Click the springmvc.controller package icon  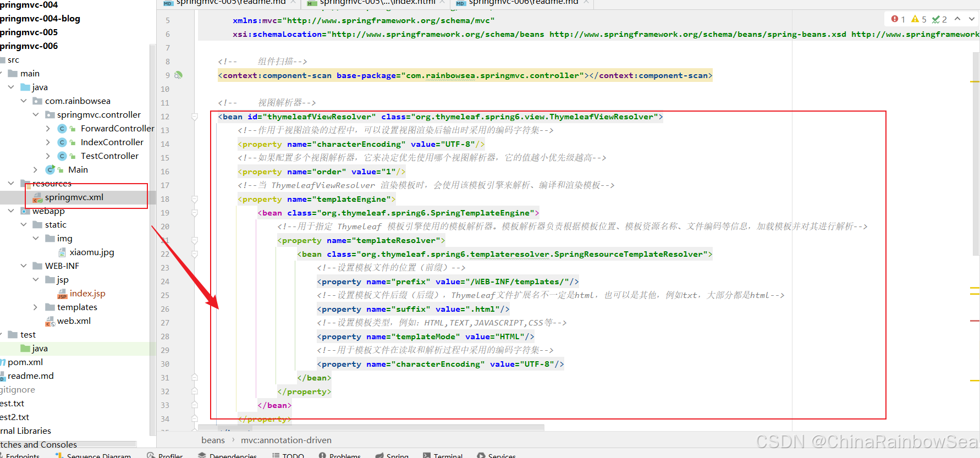pyautogui.click(x=49, y=115)
